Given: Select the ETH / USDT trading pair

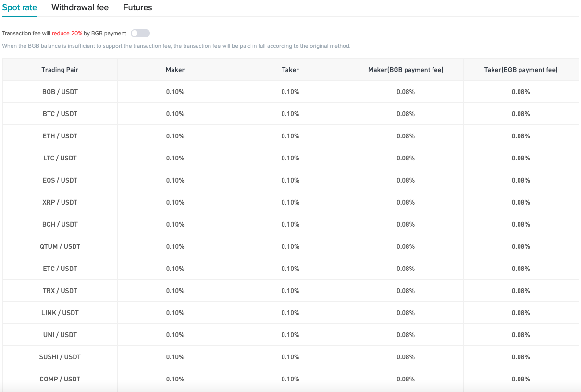Looking at the screenshot, I should coord(60,136).
